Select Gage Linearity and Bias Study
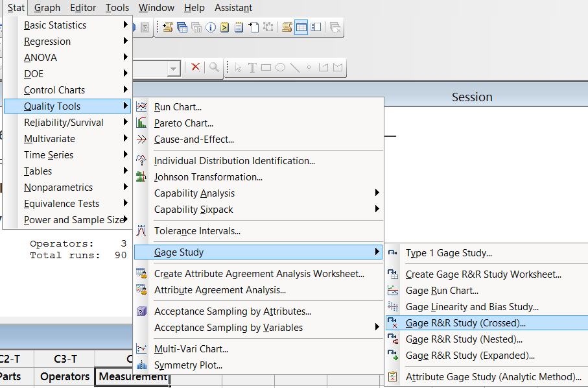The height and width of the screenshot is (388, 588). [x=472, y=307]
